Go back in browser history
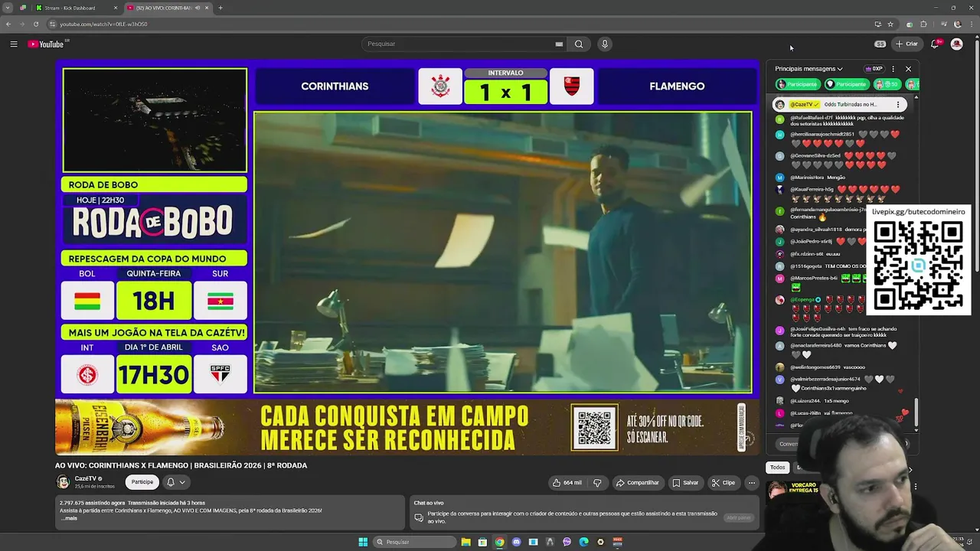The image size is (980, 551). pos(8,24)
